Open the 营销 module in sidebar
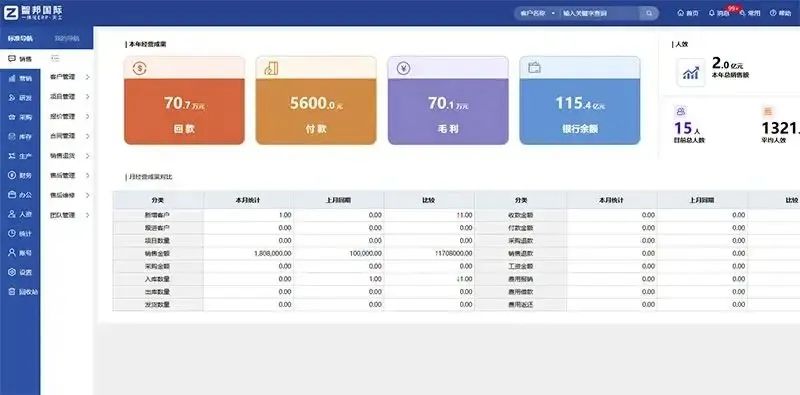 (x=20, y=79)
